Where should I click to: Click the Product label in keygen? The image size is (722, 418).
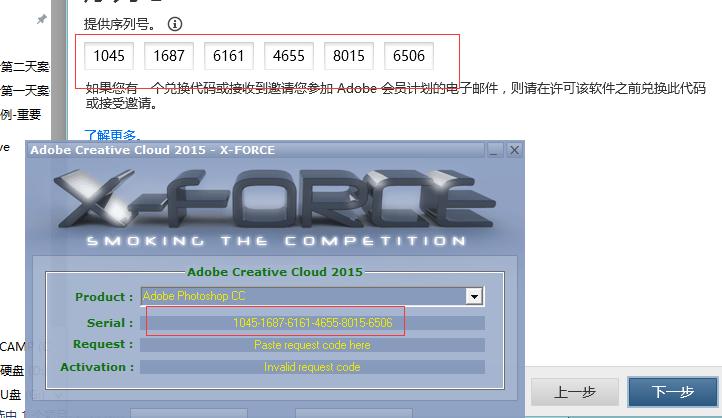[x=104, y=297]
